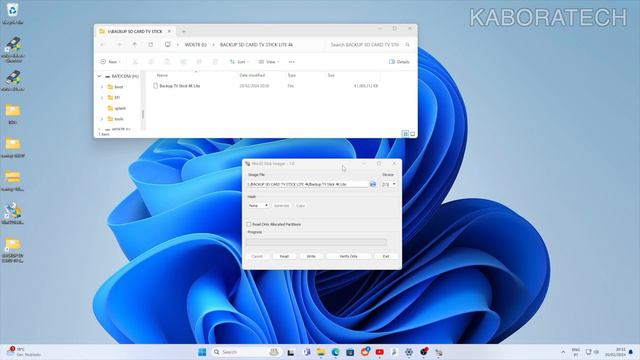This screenshot has width=640, height=360.
Task: Click the Progress bar in Disk Imager
Action: [316, 242]
